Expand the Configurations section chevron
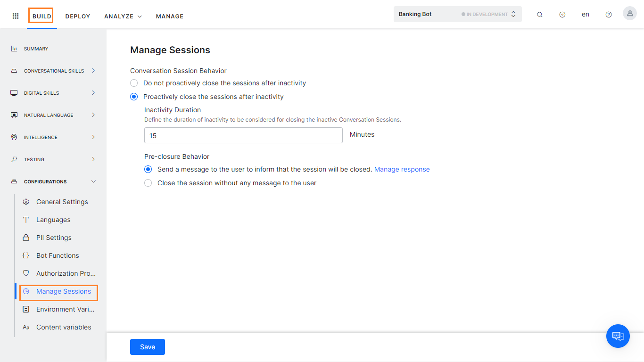This screenshot has height=362, width=644. [x=93, y=181]
